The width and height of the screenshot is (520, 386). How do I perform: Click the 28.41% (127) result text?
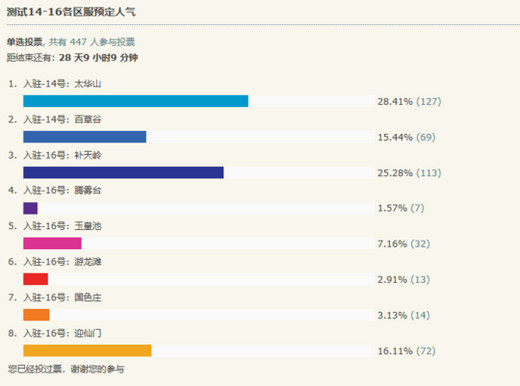(x=409, y=101)
